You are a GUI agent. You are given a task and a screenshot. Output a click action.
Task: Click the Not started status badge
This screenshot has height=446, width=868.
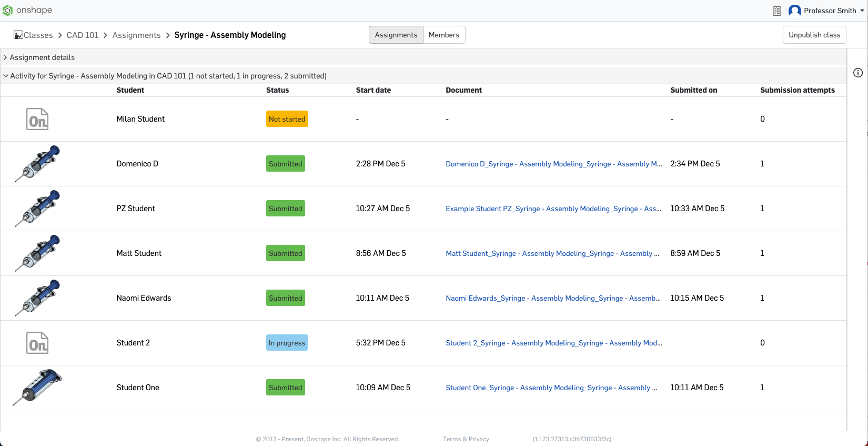point(287,119)
